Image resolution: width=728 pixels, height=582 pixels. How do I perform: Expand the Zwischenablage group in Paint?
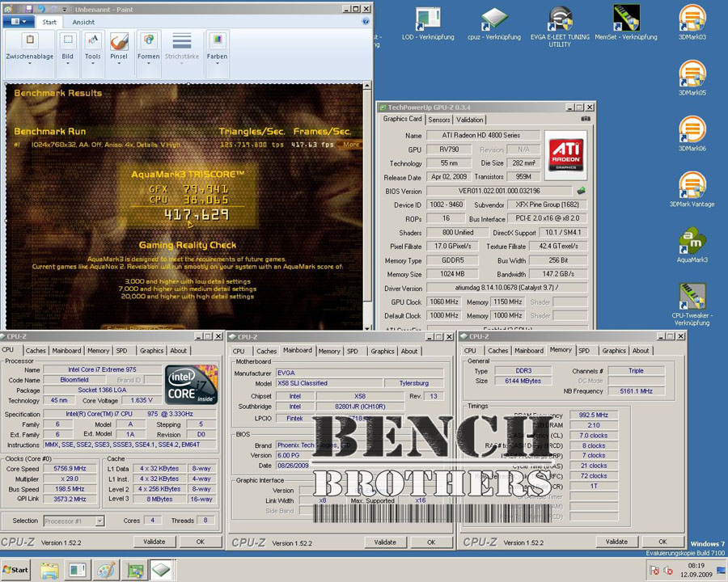30,54
